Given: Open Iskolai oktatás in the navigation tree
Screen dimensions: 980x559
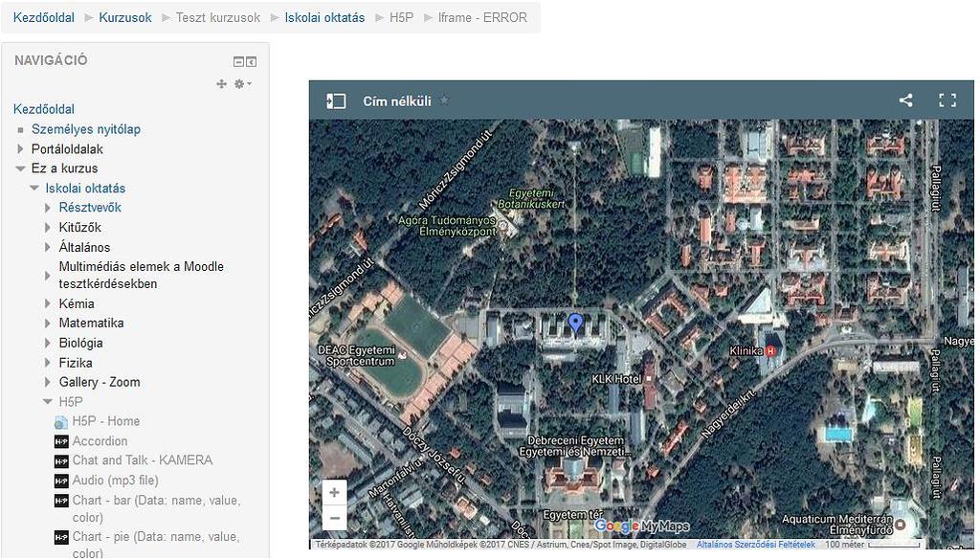Looking at the screenshot, I should click(85, 189).
